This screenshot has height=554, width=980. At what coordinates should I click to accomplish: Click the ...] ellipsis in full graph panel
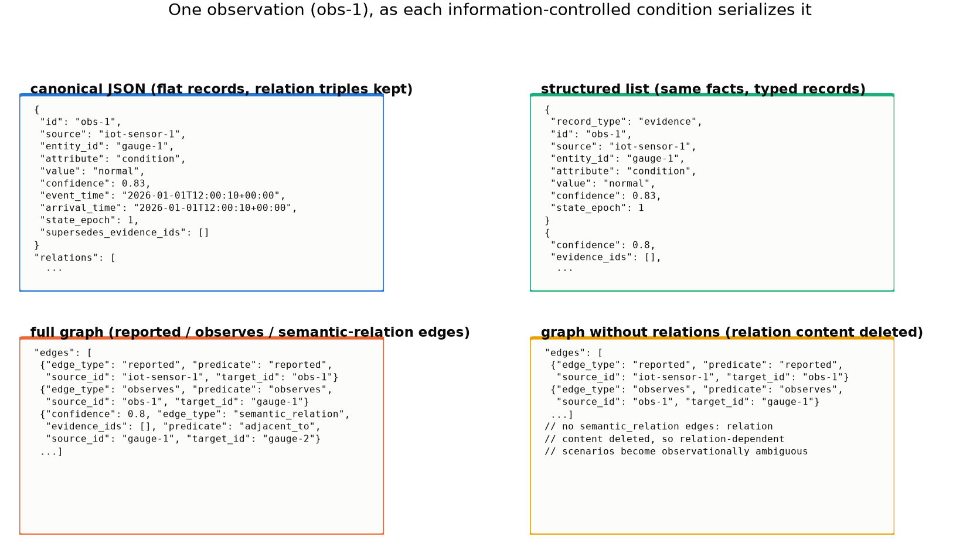51,452
